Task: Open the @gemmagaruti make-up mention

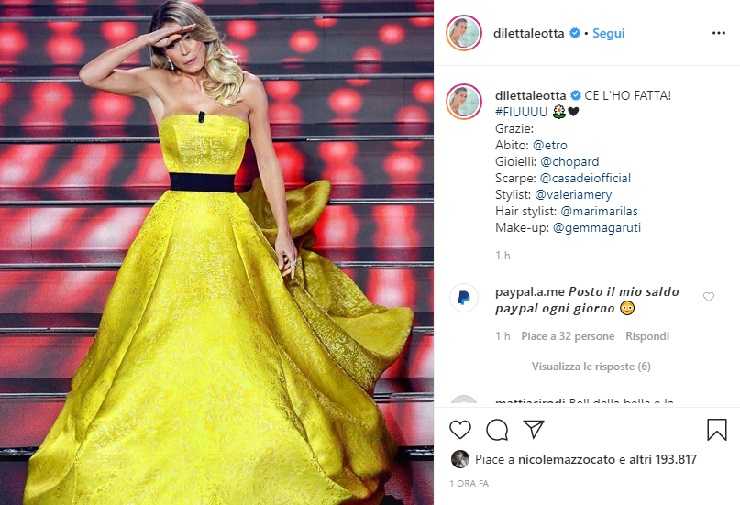Action: point(597,228)
